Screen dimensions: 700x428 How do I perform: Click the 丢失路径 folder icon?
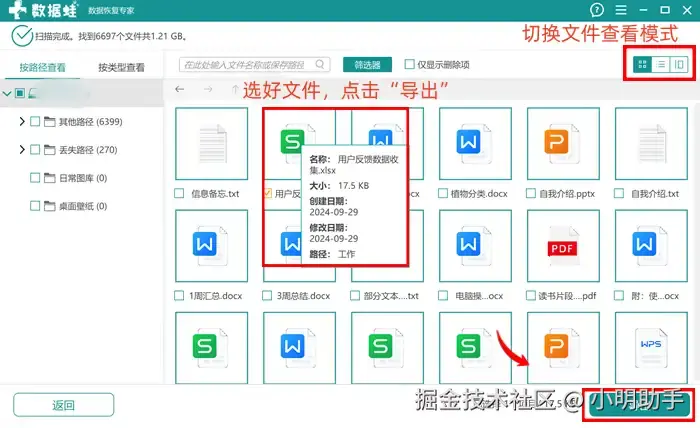point(50,150)
